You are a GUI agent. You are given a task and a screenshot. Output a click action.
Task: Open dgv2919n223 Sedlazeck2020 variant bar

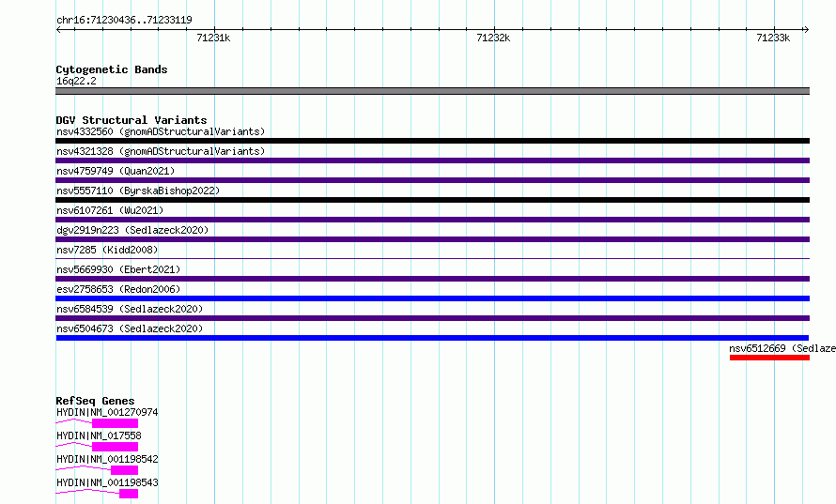(432, 239)
